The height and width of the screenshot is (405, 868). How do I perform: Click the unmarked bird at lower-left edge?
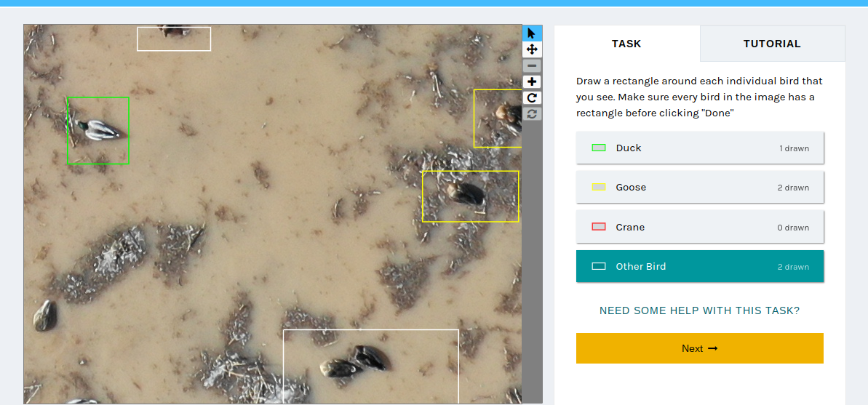pos(45,316)
